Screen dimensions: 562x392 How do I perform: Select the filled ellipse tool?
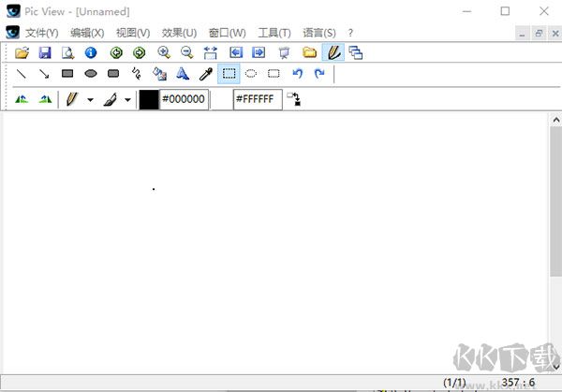click(x=91, y=74)
